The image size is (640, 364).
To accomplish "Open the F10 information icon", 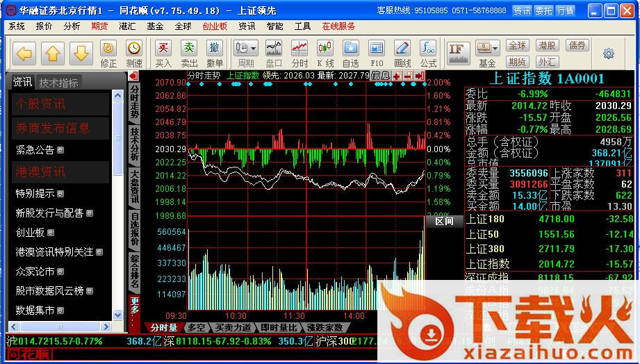I will [377, 54].
